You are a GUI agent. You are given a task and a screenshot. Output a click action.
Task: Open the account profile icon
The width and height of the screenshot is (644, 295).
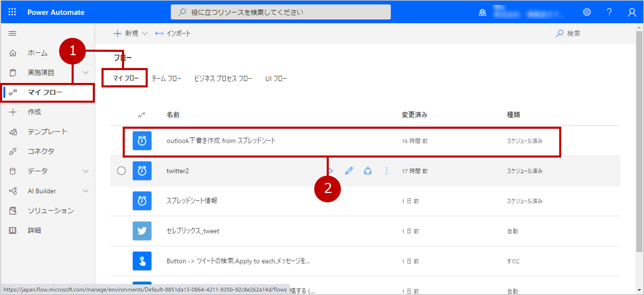point(632,12)
